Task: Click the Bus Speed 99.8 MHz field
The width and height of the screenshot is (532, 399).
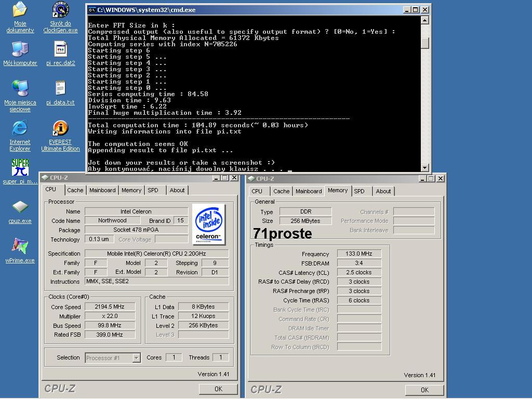Action: coord(110,325)
